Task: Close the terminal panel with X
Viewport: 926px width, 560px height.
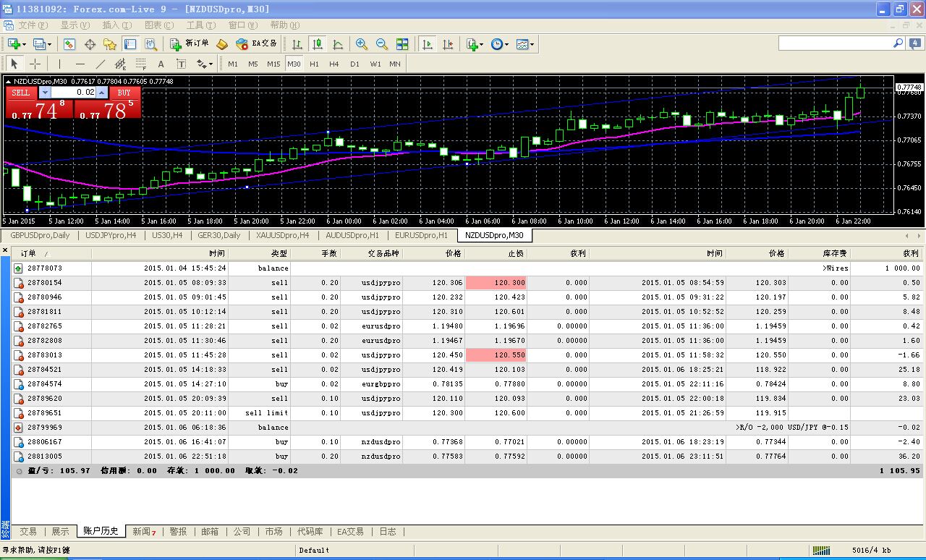Action: 5,250
